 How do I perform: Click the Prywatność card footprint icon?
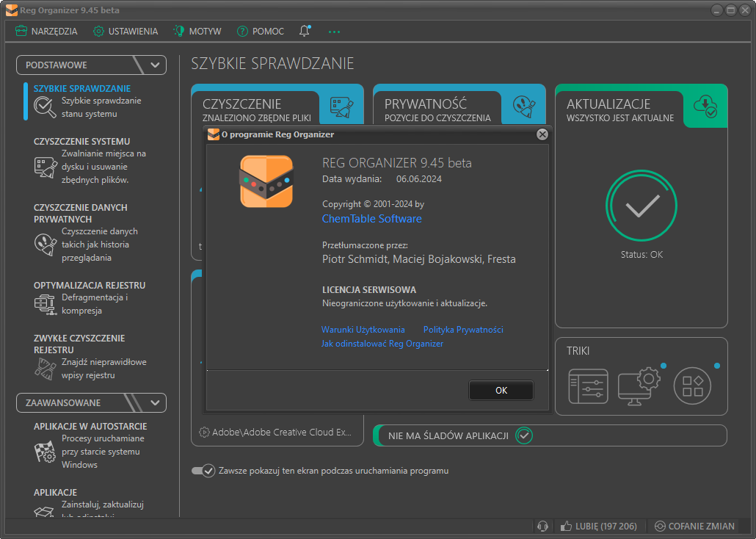coord(524,107)
